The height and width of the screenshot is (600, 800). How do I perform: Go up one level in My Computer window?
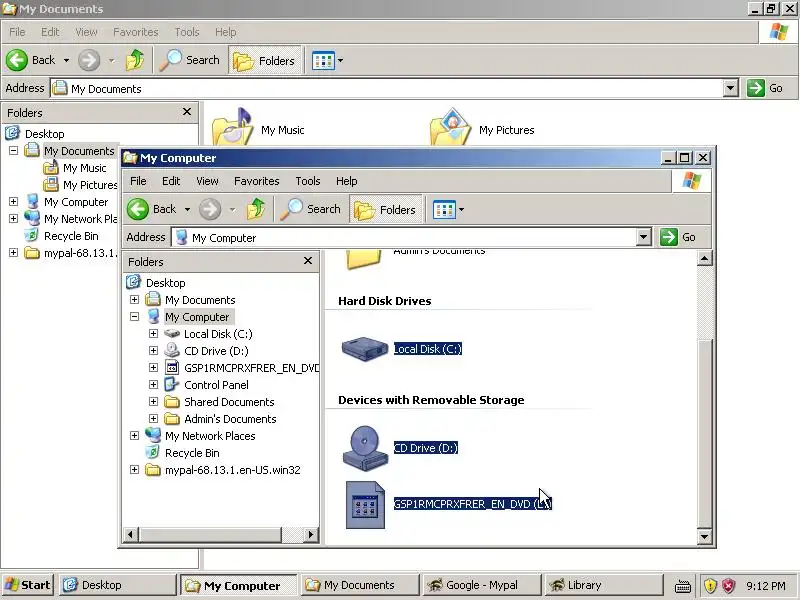coord(256,209)
